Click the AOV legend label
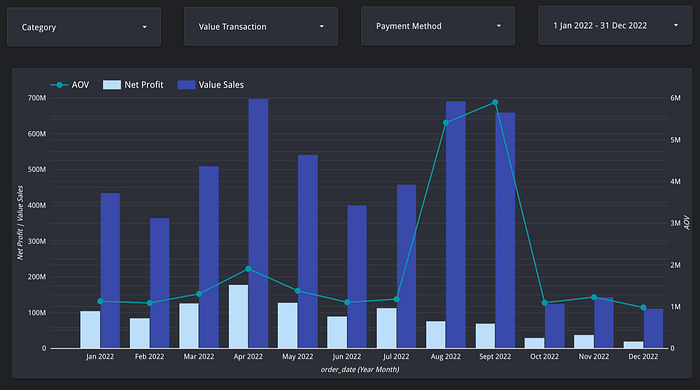This screenshot has width=700, height=390. (x=80, y=85)
